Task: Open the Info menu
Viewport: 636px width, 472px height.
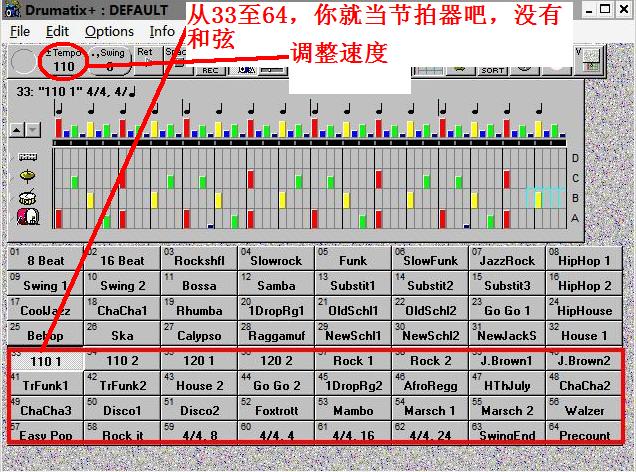Action: point(162,31)
